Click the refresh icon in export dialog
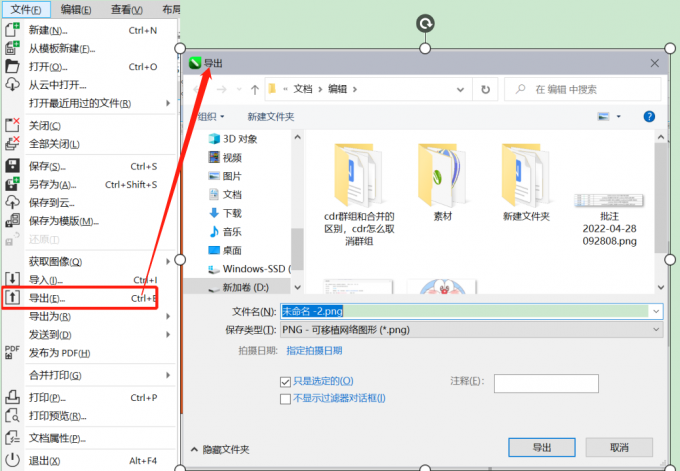The height and width of the screenshot is (471, 680). pyautogui.click(x=485, y=89)
